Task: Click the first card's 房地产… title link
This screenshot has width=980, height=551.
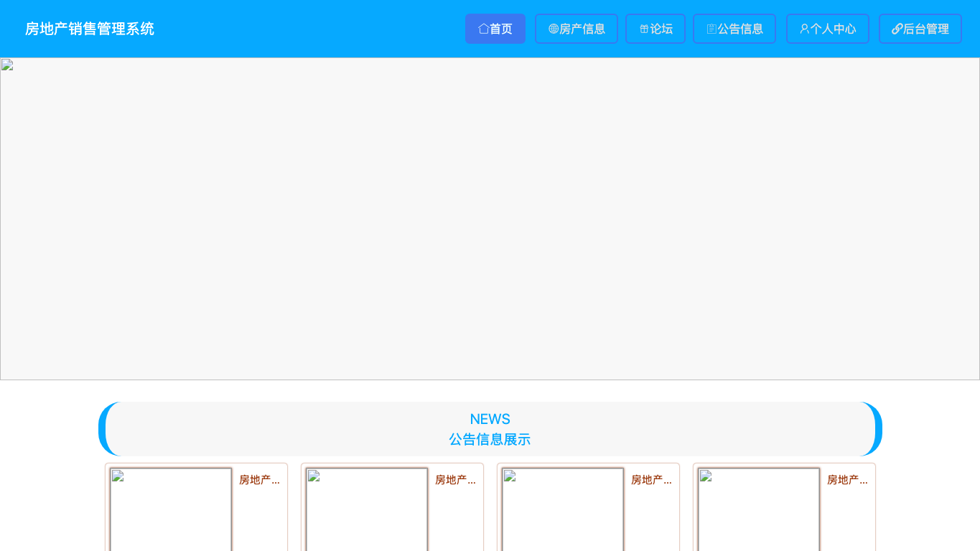Action: click(259, 480)
